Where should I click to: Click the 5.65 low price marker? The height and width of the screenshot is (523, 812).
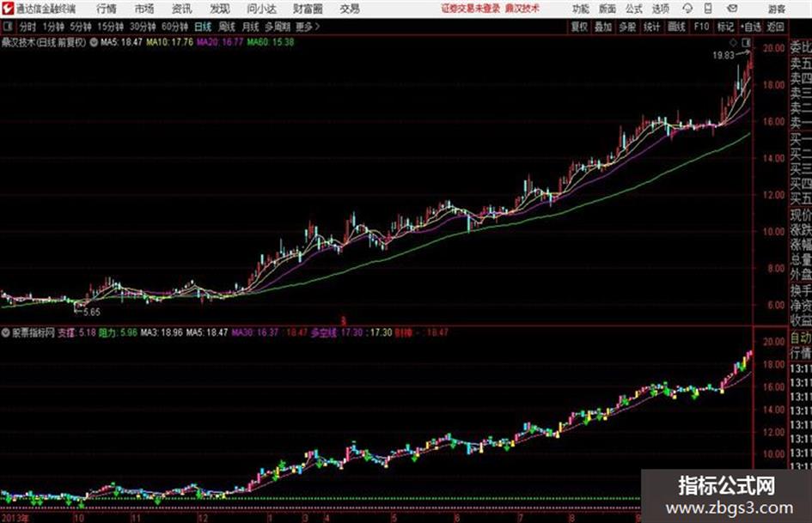click(x=92, y=313)
